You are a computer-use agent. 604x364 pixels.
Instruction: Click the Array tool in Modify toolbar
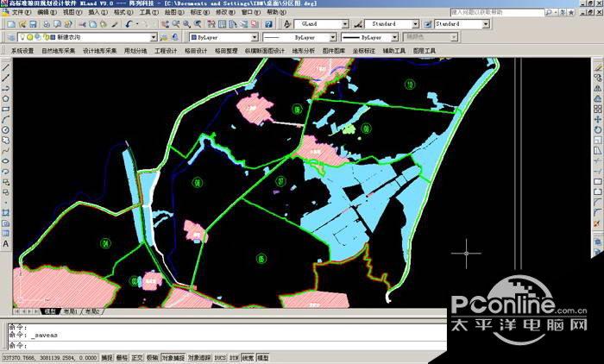click(597, 109)
